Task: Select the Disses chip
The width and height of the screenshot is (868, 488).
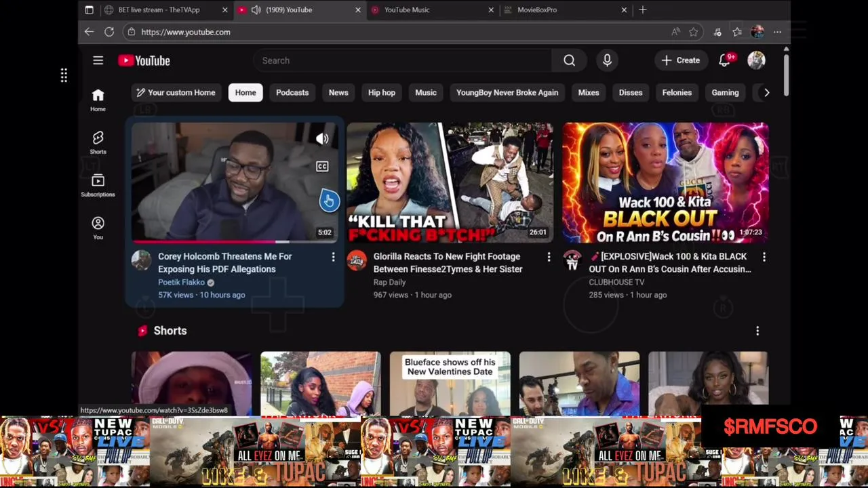Action: pyautogui.click(x=631, y=93)
